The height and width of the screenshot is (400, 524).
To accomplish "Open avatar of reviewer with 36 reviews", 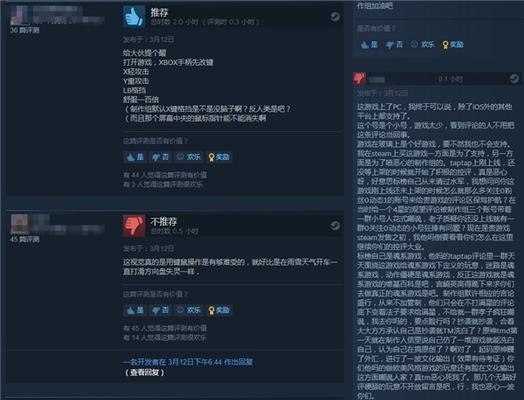I will click(x=19, y=15).
